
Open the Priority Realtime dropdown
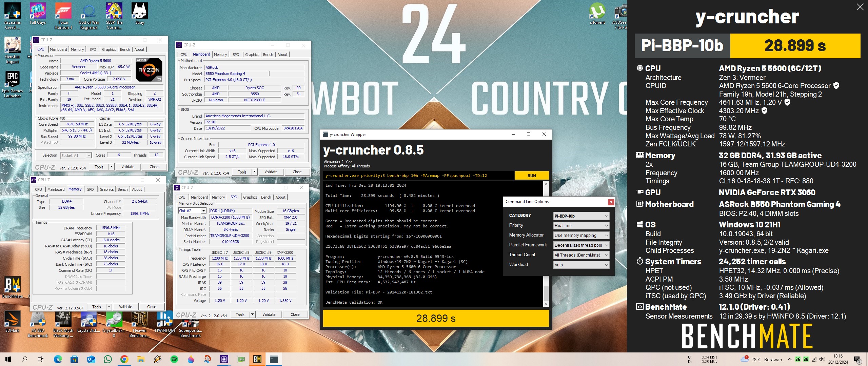click(x=581, y=226)
